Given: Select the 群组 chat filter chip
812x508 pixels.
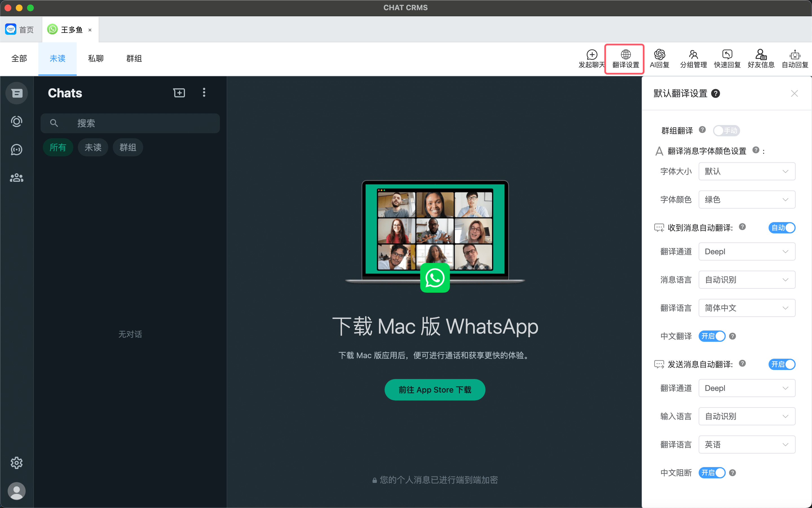Looking at the screenshot, I should [x=128, y=148].
